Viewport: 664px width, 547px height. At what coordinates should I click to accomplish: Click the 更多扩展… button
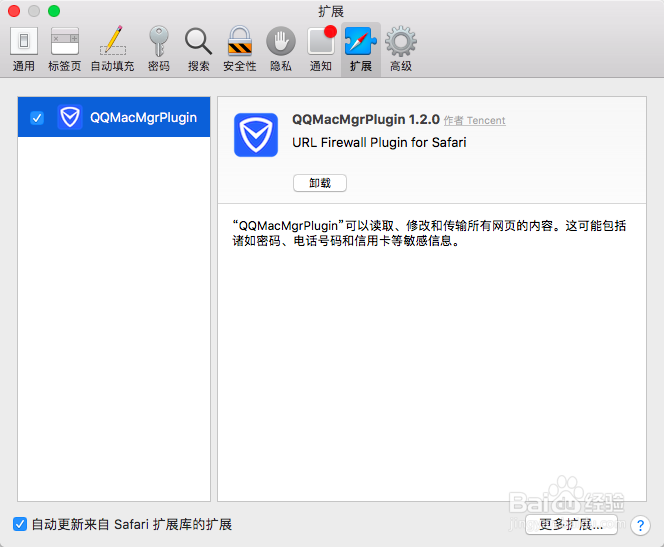[x=571, y=525]
